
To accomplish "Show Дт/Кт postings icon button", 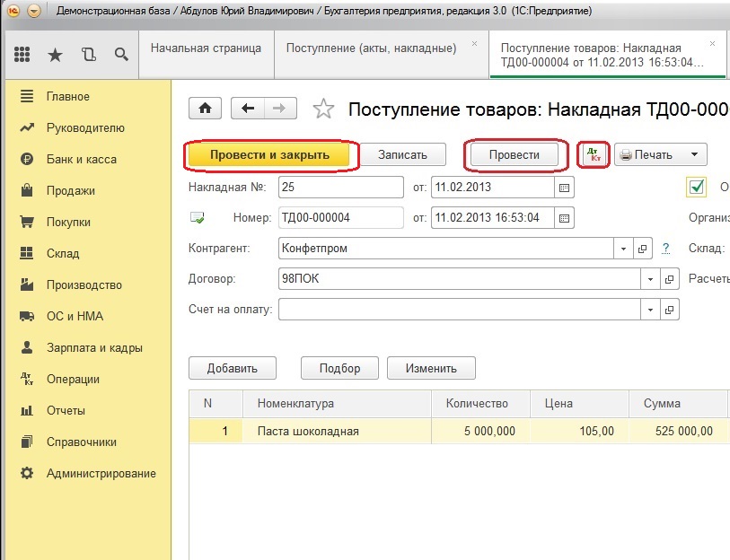I will 594,154.
